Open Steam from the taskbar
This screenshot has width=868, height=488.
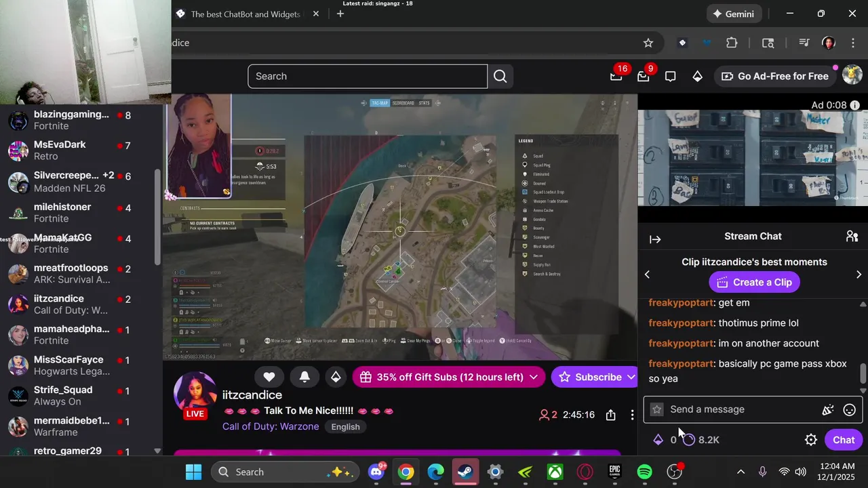point(465,472)
